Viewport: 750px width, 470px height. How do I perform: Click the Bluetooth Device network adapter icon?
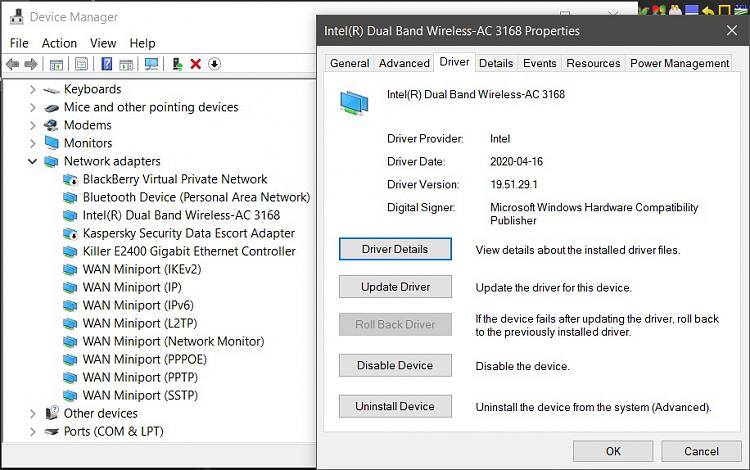pos(70,197)
